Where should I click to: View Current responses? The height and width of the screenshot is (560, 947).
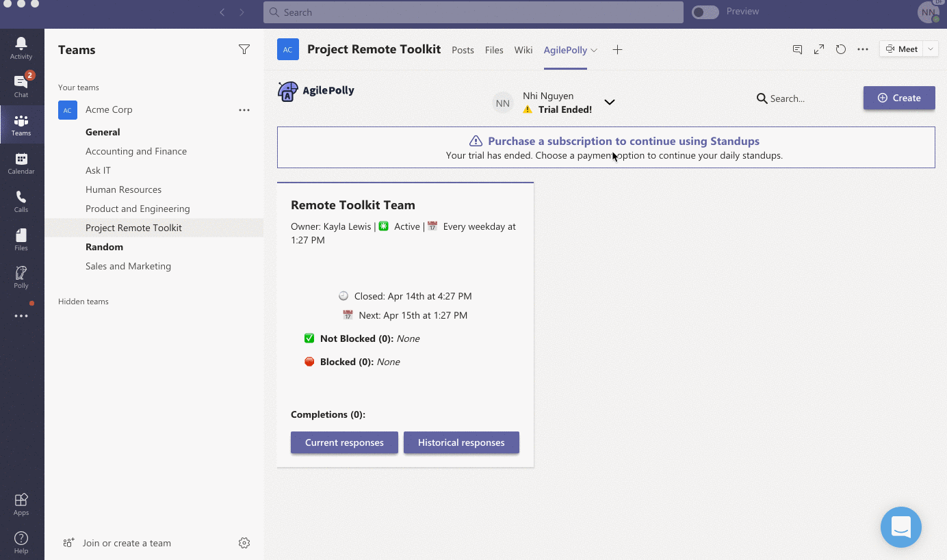344,442
